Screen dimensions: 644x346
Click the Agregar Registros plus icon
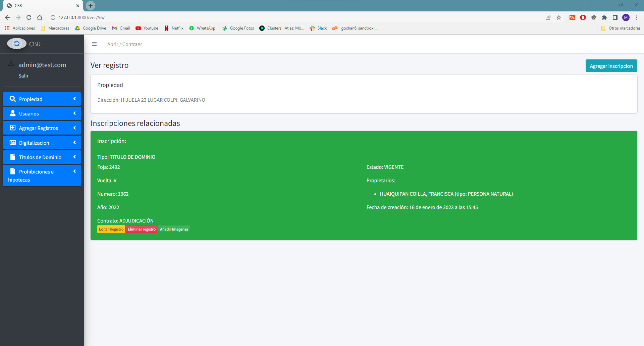13,128
